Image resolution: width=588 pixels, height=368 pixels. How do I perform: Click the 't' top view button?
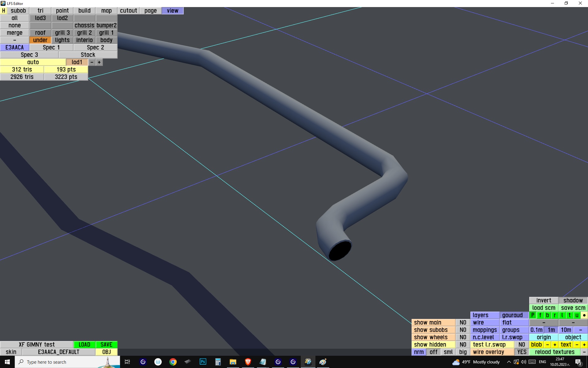tap(569, 315)
